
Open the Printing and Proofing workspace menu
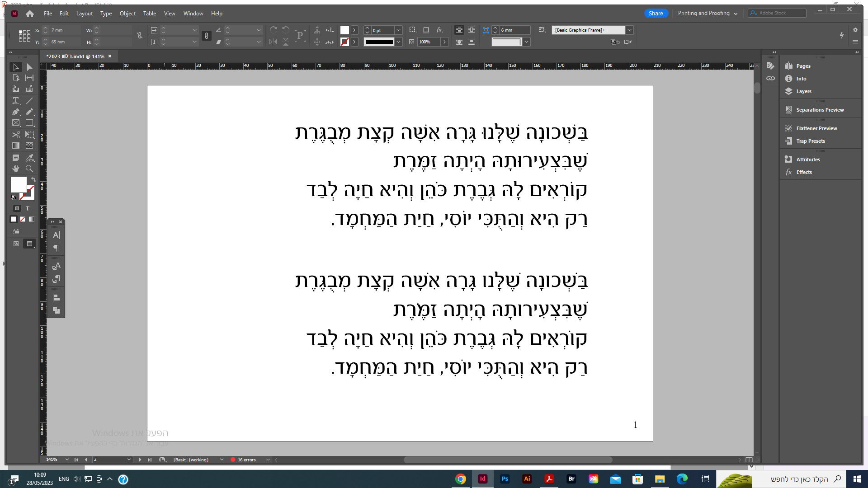[x=708, y=13]
